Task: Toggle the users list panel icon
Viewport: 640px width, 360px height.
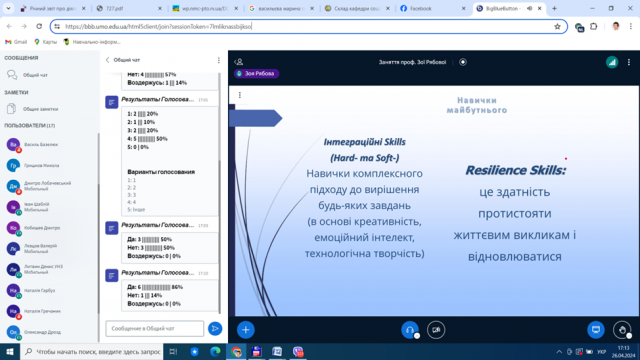Action: (x=239, y=62)
